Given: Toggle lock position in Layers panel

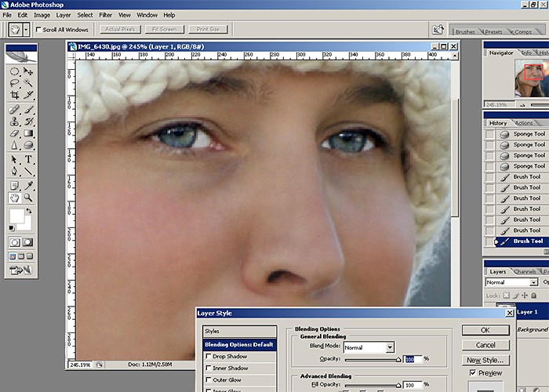Looking at the screenshot, I should (x=525, y=296).
